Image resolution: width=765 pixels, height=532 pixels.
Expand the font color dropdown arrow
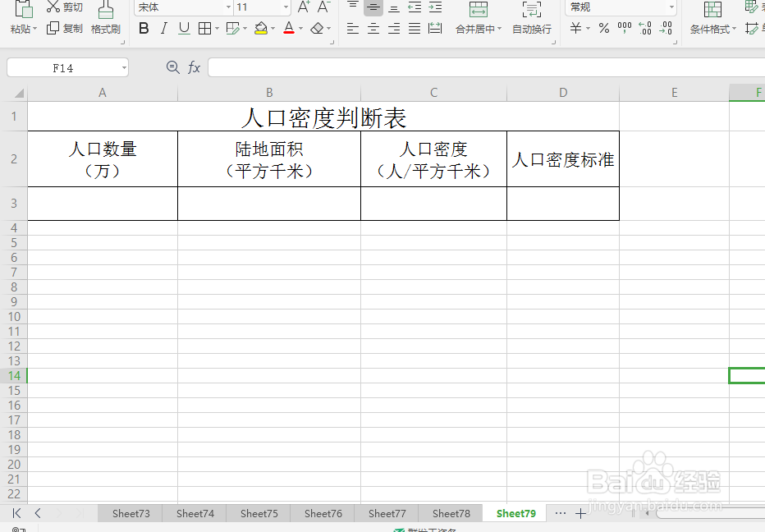tap(300, 29)
